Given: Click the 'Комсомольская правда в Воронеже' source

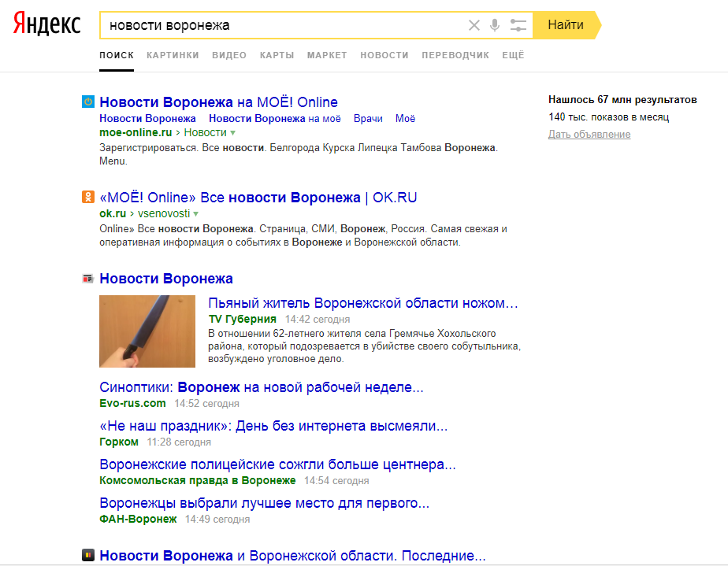Looking at the screenshot, I should (x=197, y=481).
